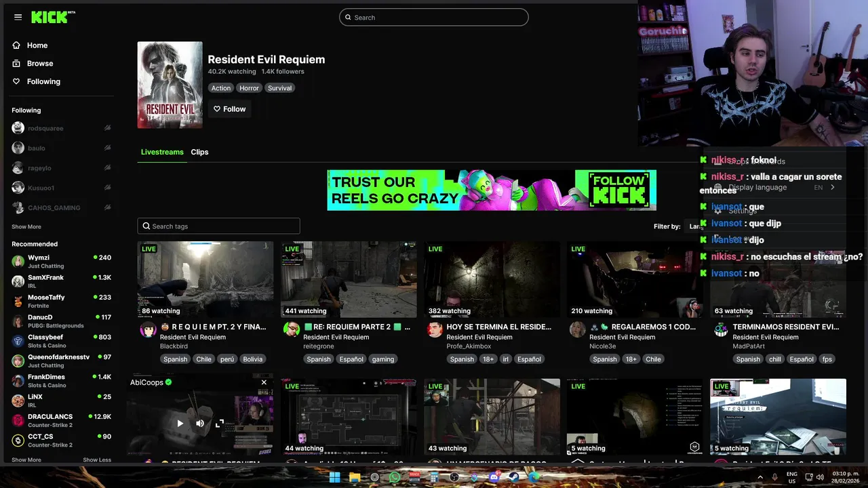Image resolution: width=868 pixels, height=488 pixels.
Task: Go to Home in sidebar
Action: click(37, 45)
